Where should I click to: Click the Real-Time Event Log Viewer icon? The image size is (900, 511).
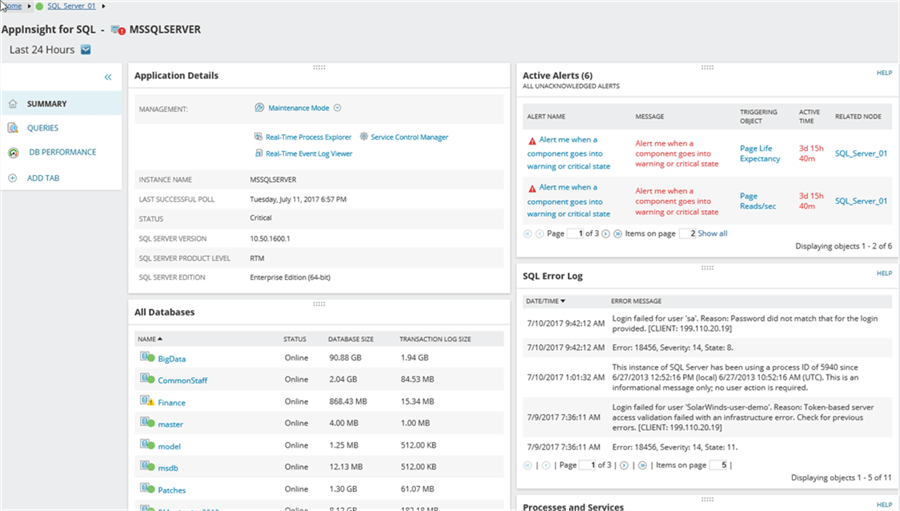point(258,153)
